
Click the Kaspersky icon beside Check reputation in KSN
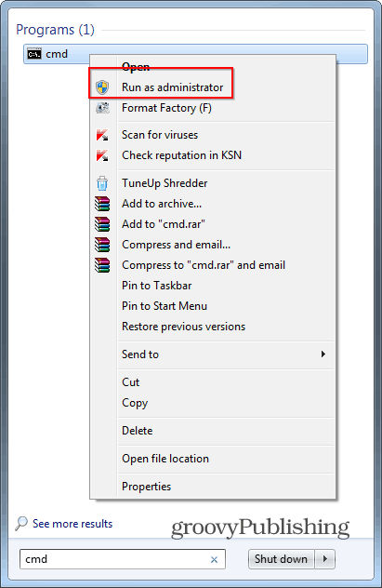pyautogui.click(x=102, y=155)
